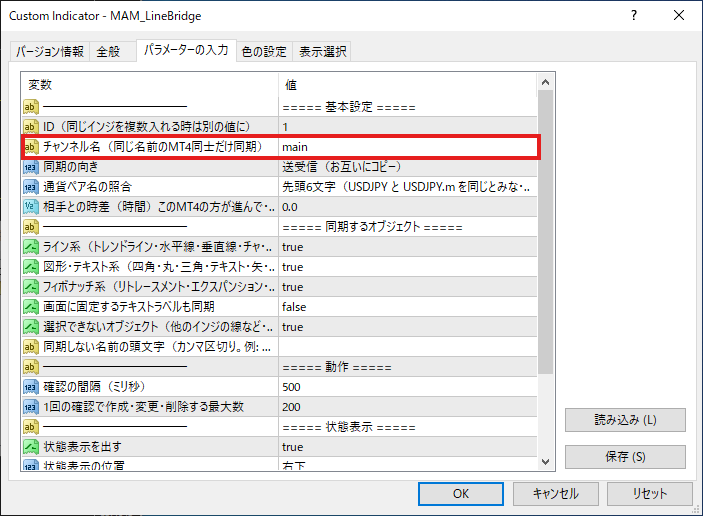The image size is (703, 516).
Task: Select the 状態表示を出す variable name
Action: pos(82,447)
